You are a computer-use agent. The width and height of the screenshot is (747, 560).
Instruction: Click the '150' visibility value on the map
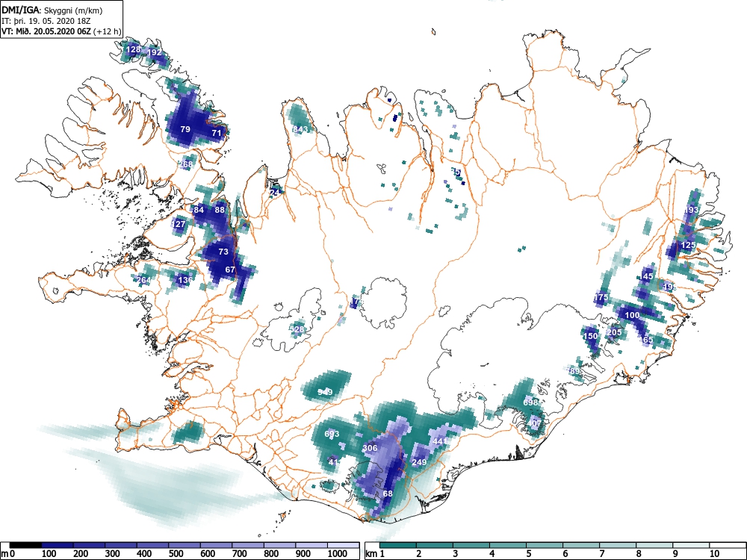(x=590, y=336)
